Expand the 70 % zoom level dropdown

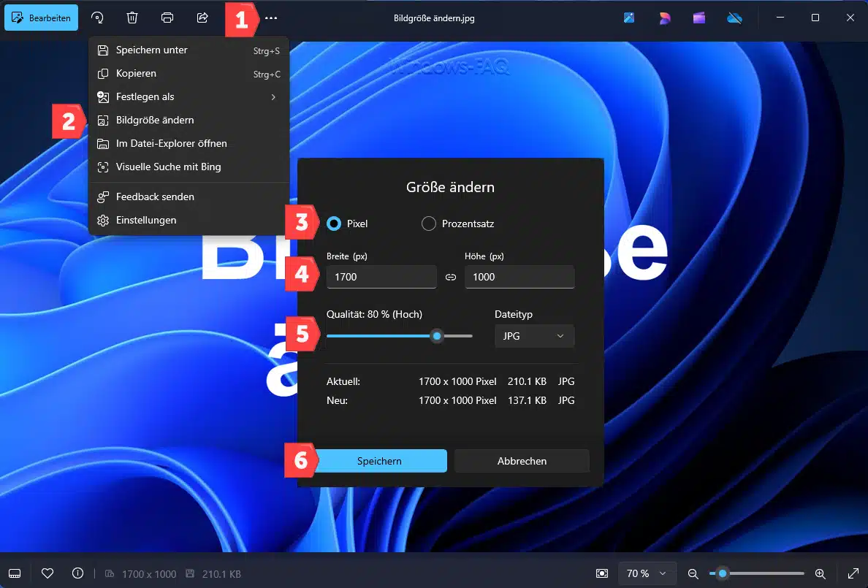coord(647,573)
